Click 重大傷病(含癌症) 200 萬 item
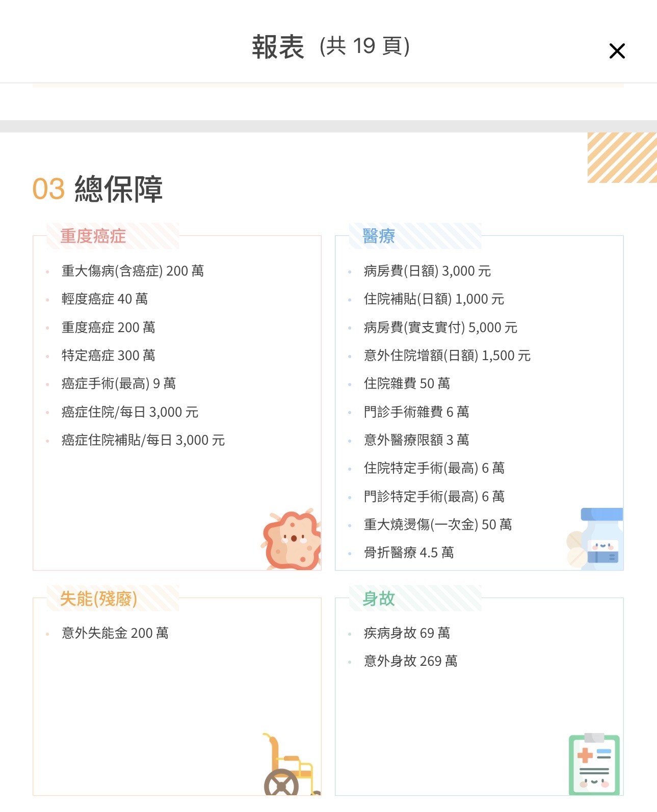Viewport: 657px width, 812px height. tap(133, 271)
